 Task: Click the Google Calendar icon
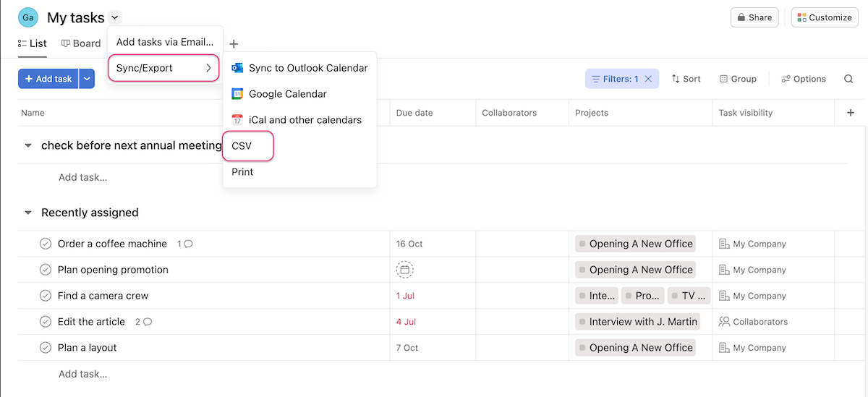237,94
